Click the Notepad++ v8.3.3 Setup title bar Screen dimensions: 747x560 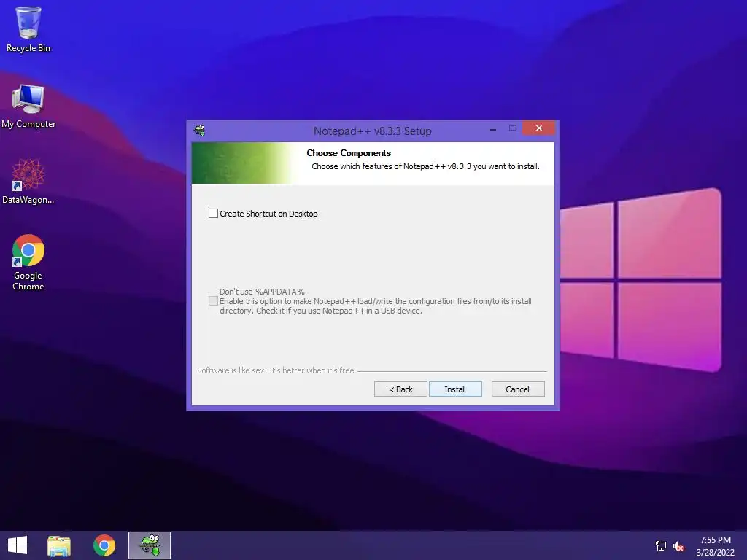(x=372, y=131)
